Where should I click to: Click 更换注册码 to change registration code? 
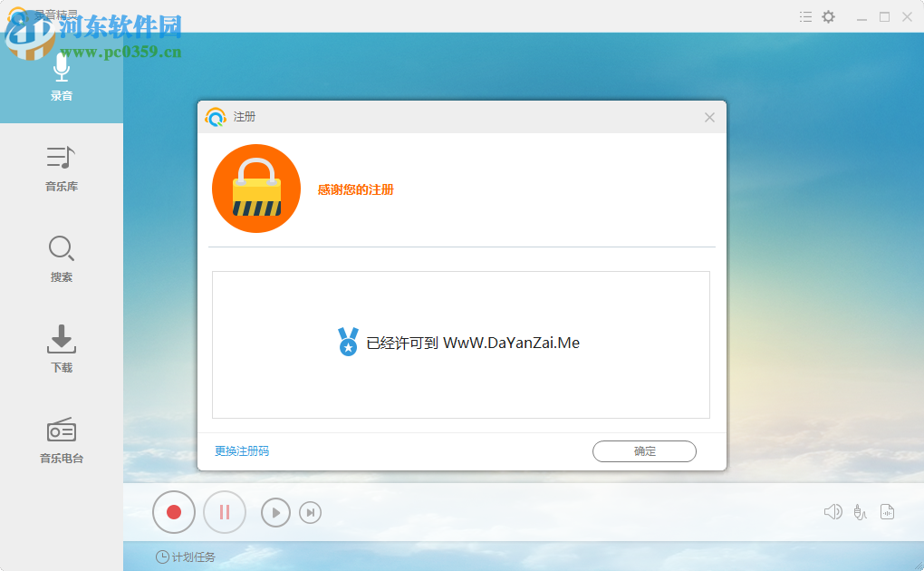[x=240, y=450]
